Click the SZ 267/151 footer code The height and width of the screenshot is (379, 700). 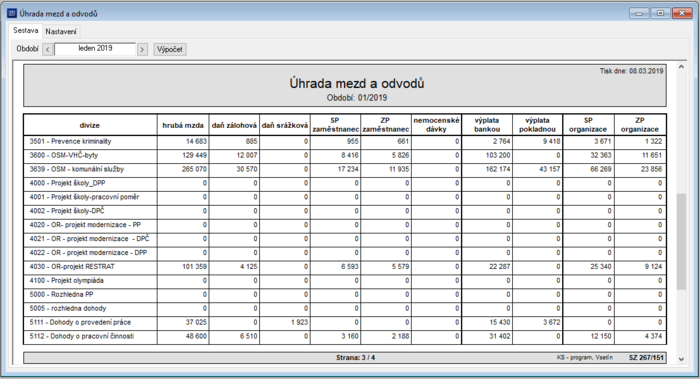(646, 358)
